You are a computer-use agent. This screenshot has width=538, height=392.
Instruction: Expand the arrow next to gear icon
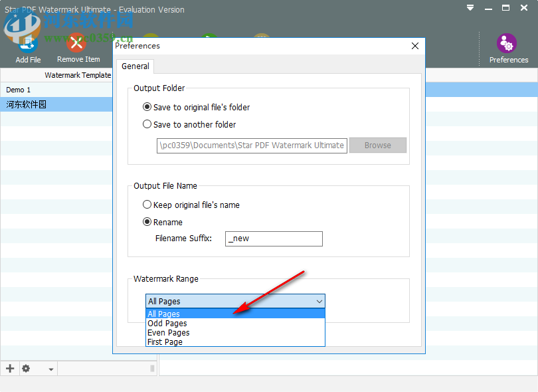[50, 369]
